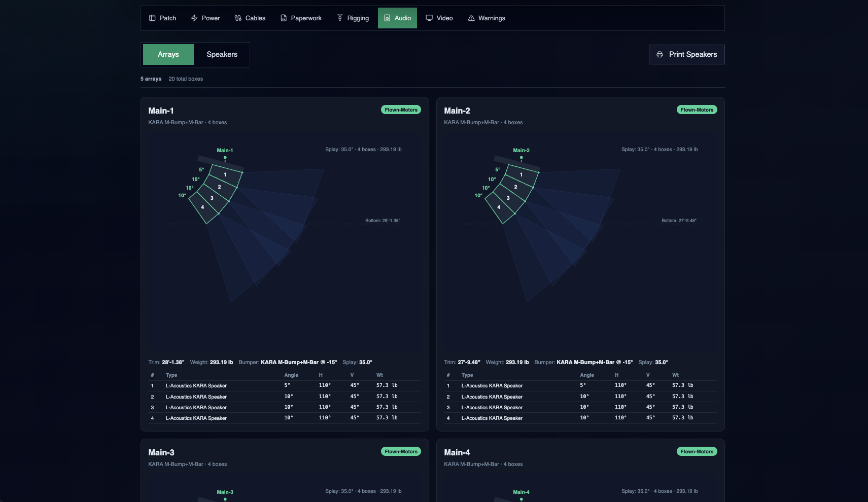Click the Main-2 Flown-Motors badge

tap(697, 110)
